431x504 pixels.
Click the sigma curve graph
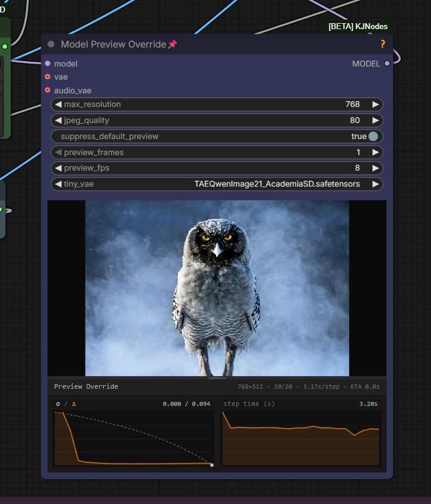[x=134, y=438]
